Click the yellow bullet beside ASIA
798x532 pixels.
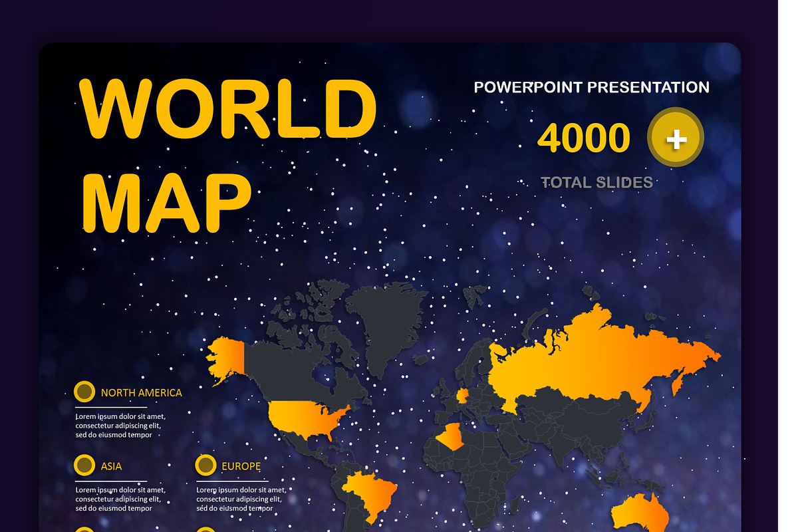[x=85, y=465]
